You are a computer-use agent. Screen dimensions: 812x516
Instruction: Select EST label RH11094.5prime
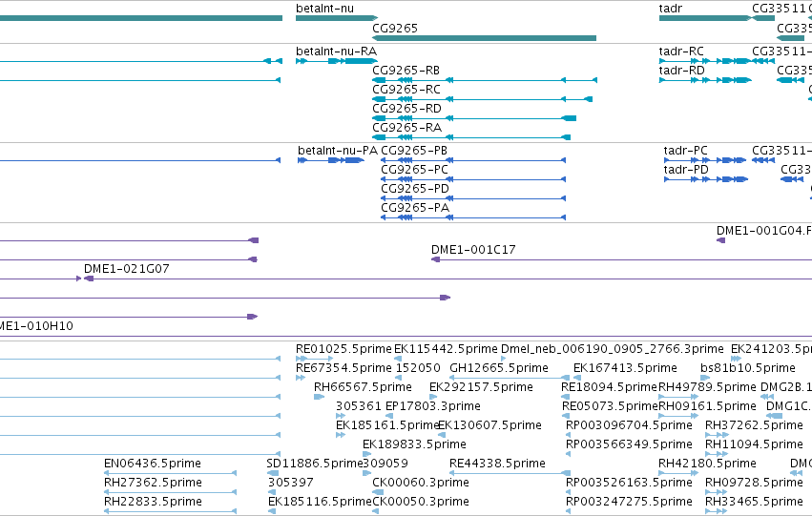(x=754, y=445)
